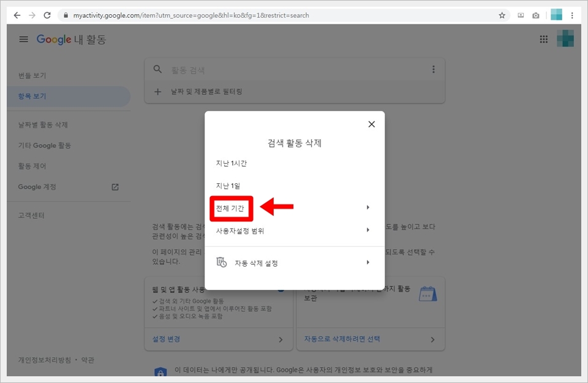Screen dimensions: 588x383
Task: Click the Google 내 활동 logo
Action: click(71, 39)
